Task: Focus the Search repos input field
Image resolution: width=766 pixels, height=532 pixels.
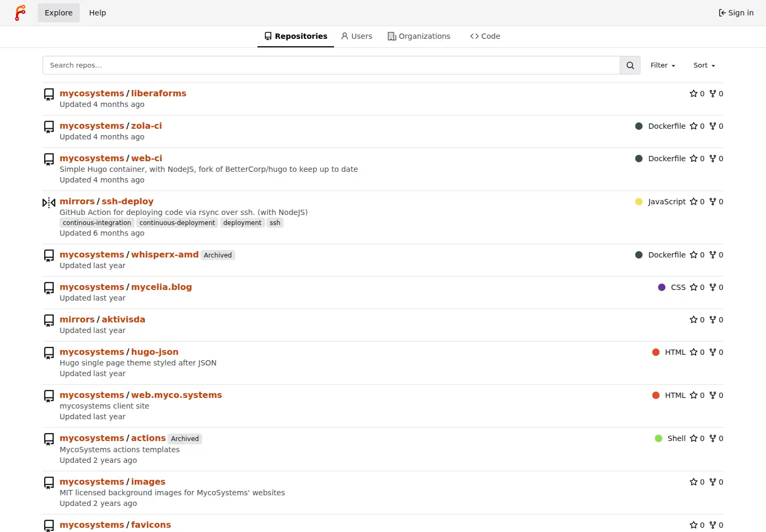Action: [331, 65]
